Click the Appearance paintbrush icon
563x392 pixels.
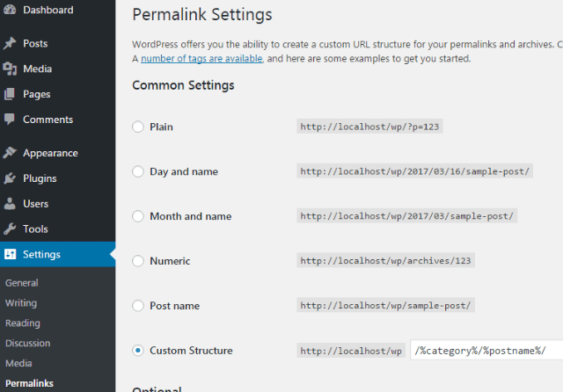click(10, 153)
